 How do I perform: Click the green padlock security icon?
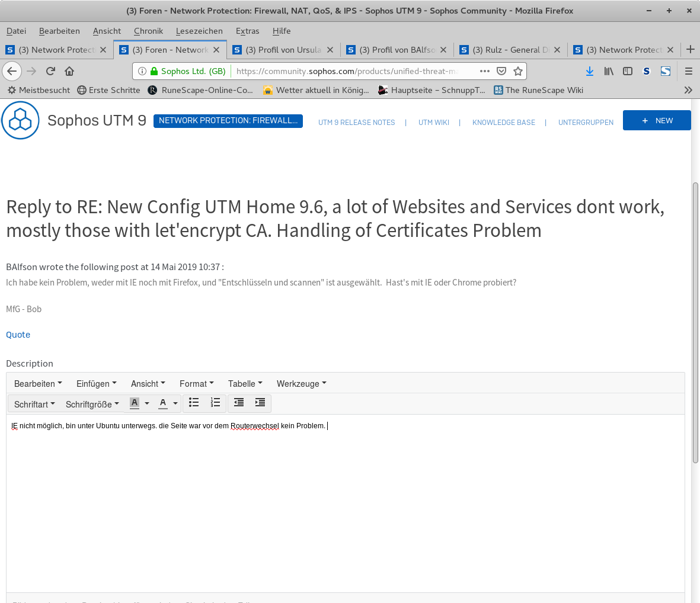pyautogui.click(x=154, y=71)
